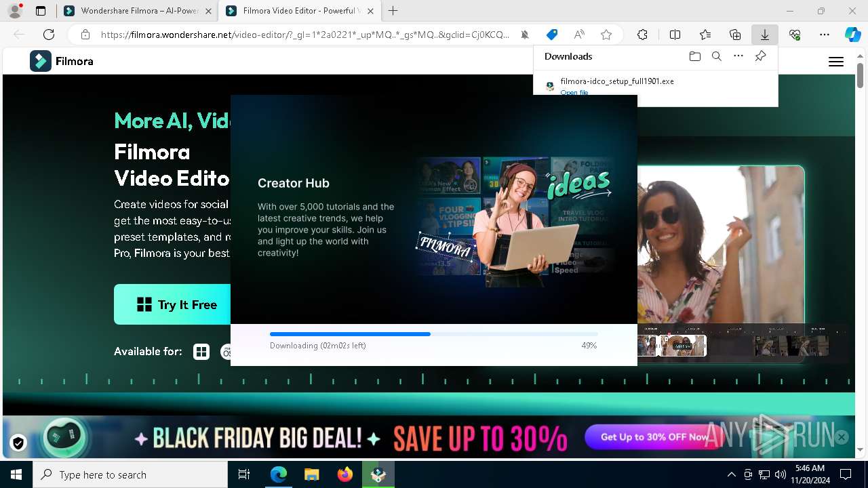This screenshot has height=488, width=868.
Task: Open the Windows Start menu
Action: (x=16, y=474)
